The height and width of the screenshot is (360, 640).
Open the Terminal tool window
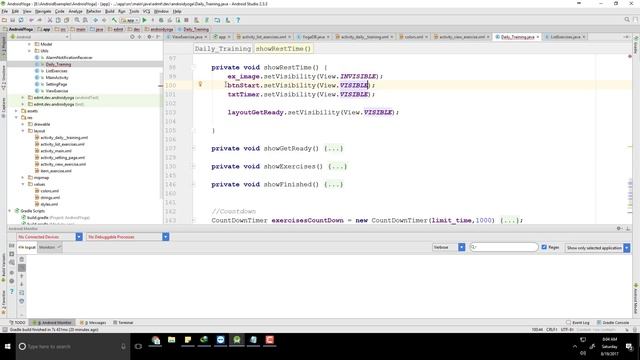click(x=123, y=322)
